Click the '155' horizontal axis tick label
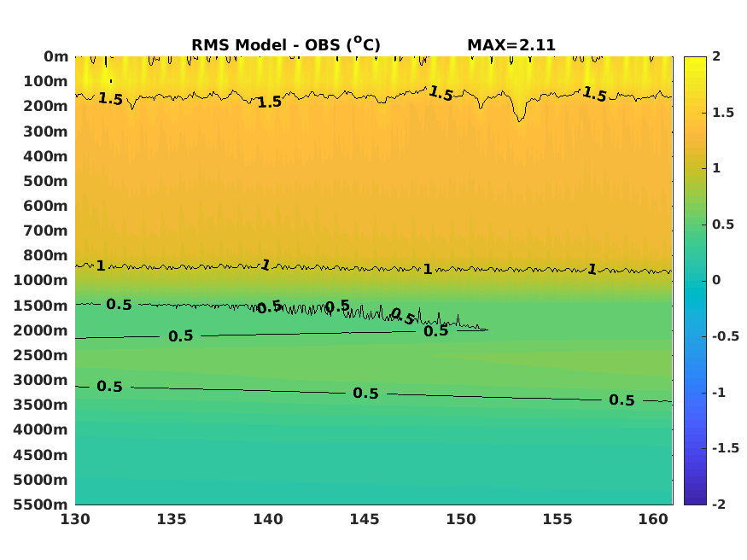The height and width of the screenshot is (560, 747). [x=557, y=519]
